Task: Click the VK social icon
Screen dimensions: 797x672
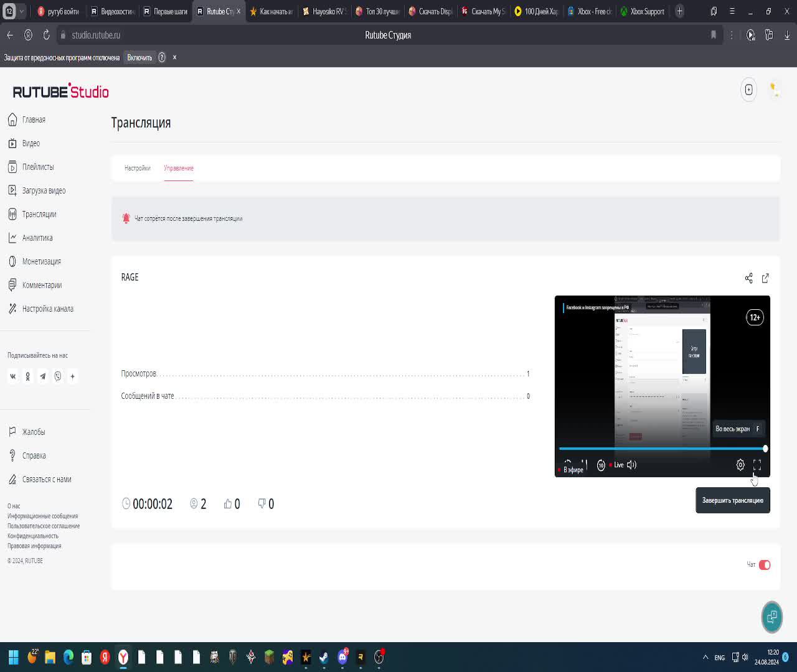Action: pyautogui.click(x=12, y=376)
